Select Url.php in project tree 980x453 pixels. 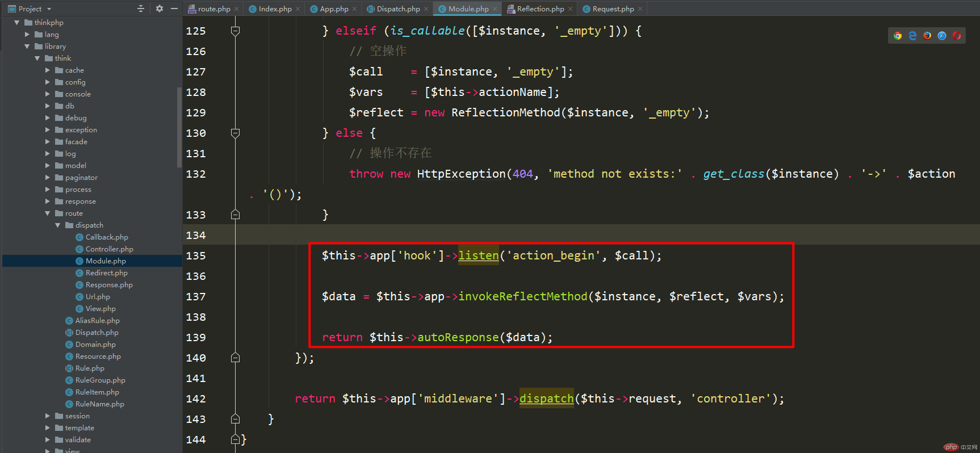[x=98, y=297]
